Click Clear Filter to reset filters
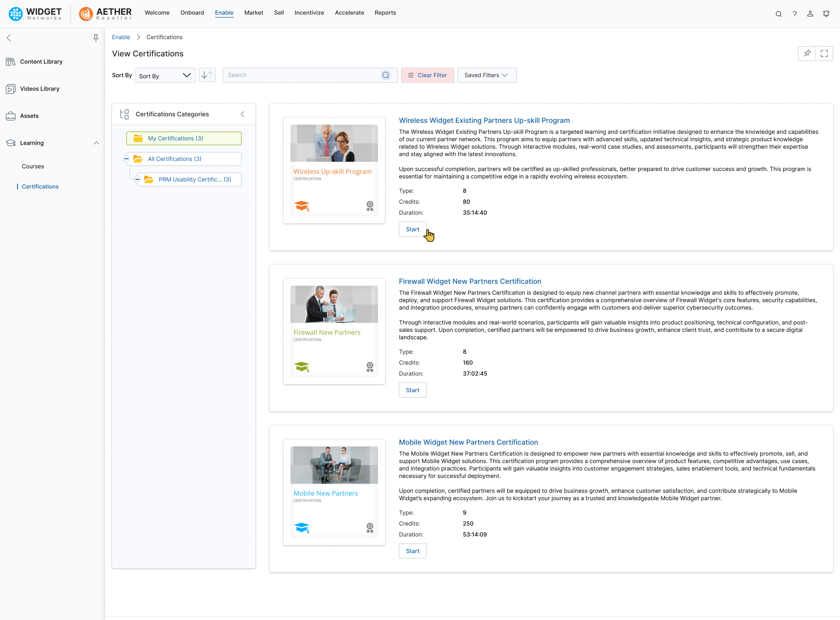The width and height of the screenshot is (840, 620). point(427,75)
